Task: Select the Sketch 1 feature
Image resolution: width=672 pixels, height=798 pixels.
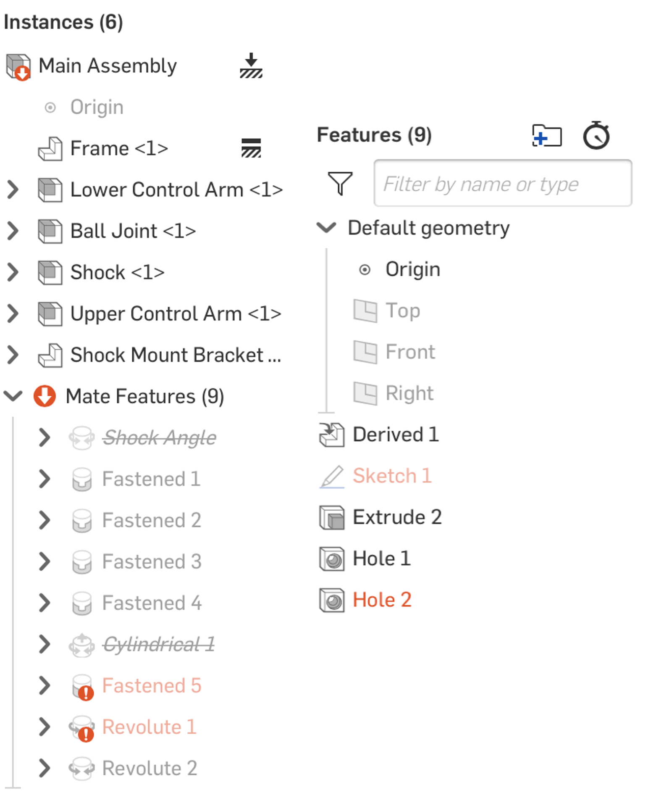Action: click(x=391, y=476)
